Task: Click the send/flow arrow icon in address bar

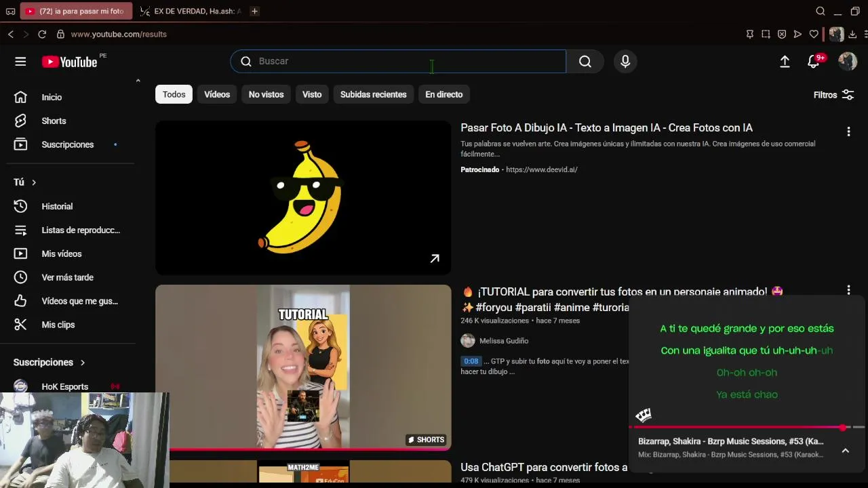Action: (x=797, y=34)
